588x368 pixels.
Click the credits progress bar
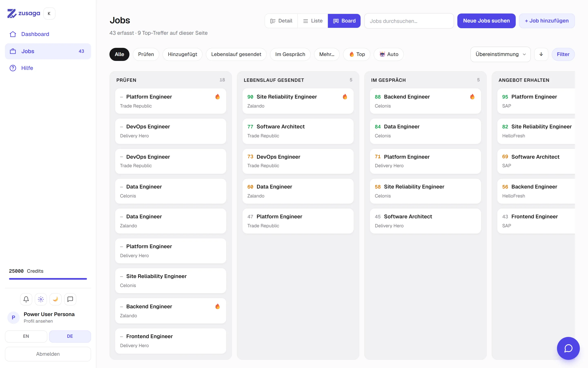click(x=48, y=279)
